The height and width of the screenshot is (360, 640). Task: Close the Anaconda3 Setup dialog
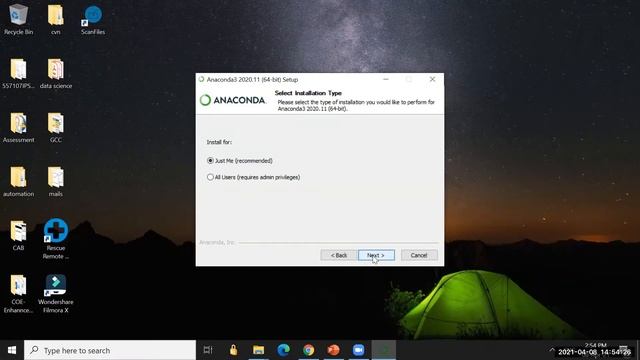click(x=432, y=79)
